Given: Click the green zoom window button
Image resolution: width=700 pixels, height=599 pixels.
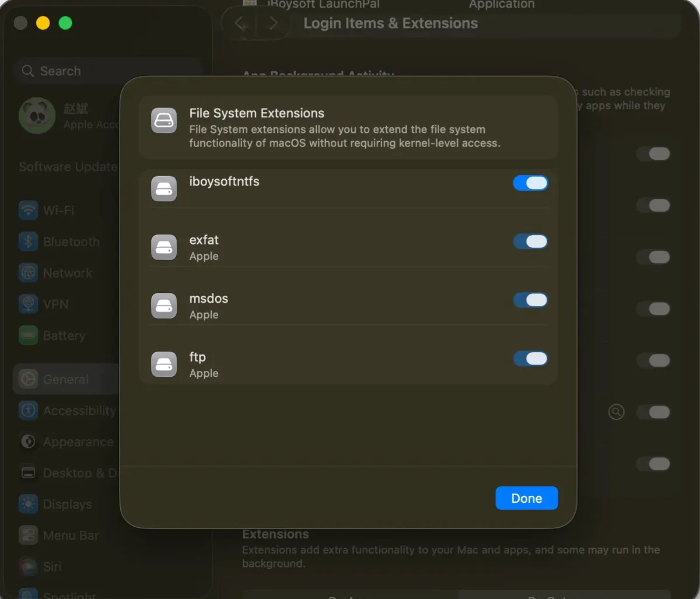Looking at the screenshot, I should [x=65, y=23].
